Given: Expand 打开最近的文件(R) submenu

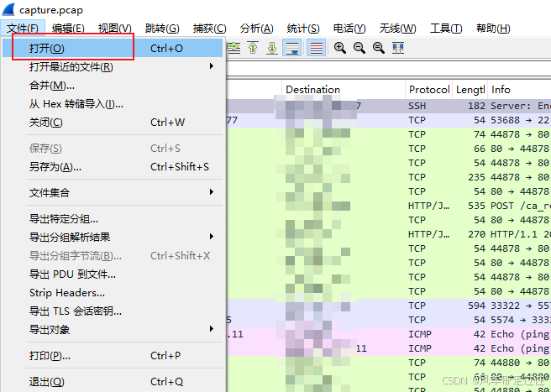Looking at the screenshot, I should click(113, 66).
